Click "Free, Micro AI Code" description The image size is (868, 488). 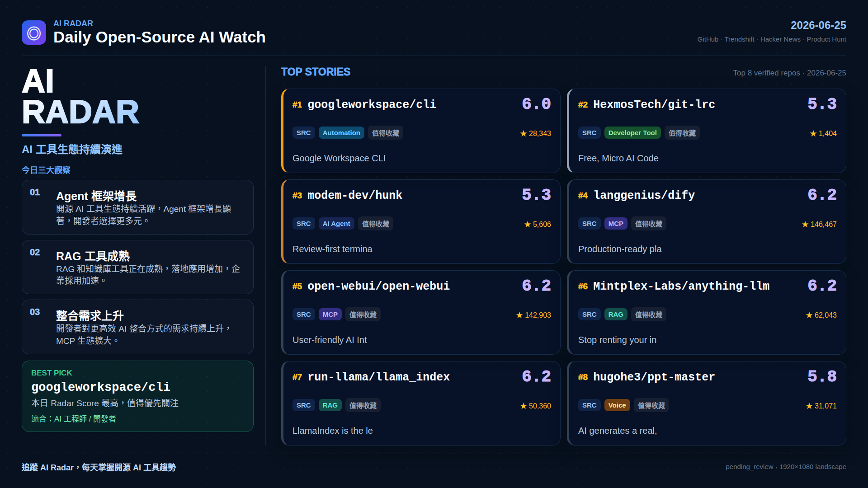pos(618,158)
